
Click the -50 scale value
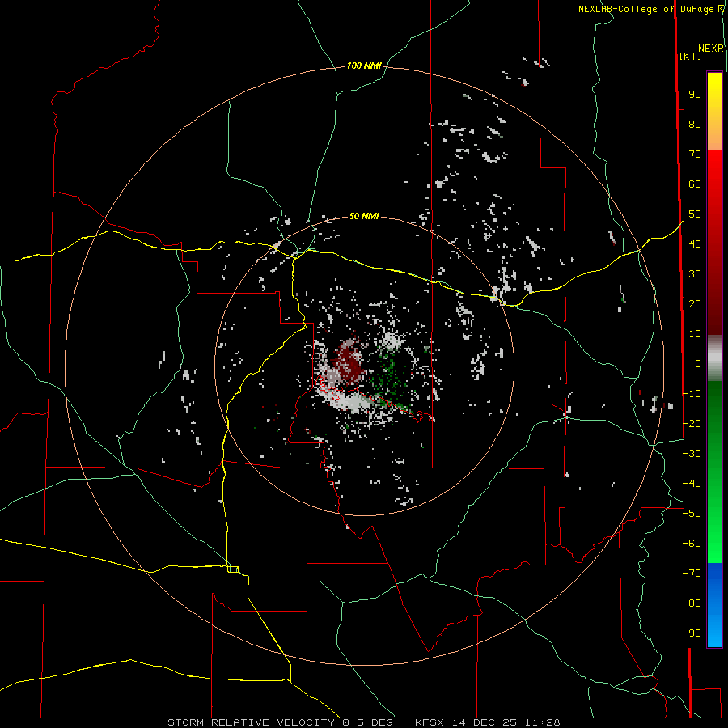tap(692, 514)
